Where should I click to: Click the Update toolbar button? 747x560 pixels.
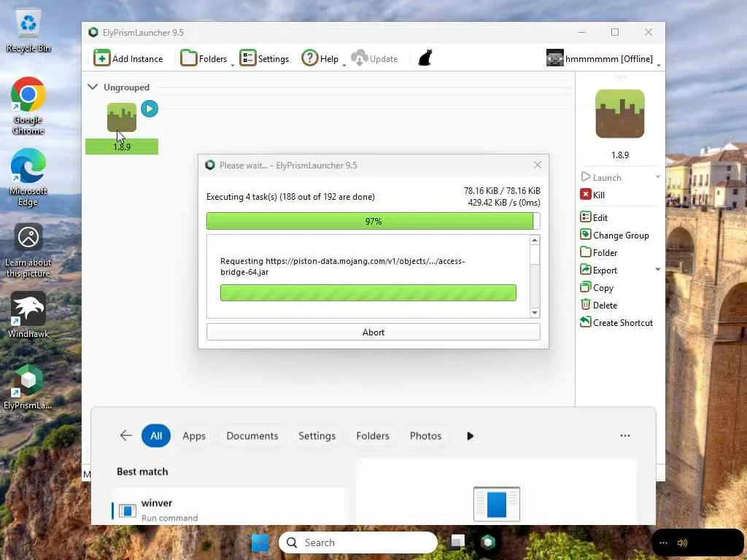(x=374, y=58)
